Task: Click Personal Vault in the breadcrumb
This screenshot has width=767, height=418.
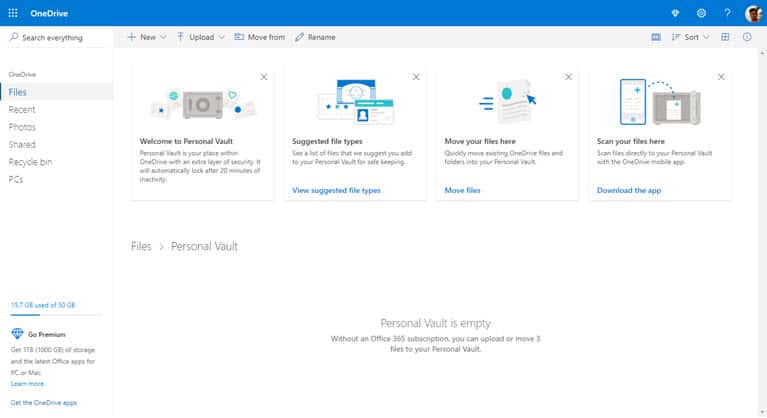Action: pyautogui.click(x=204, y=246)
